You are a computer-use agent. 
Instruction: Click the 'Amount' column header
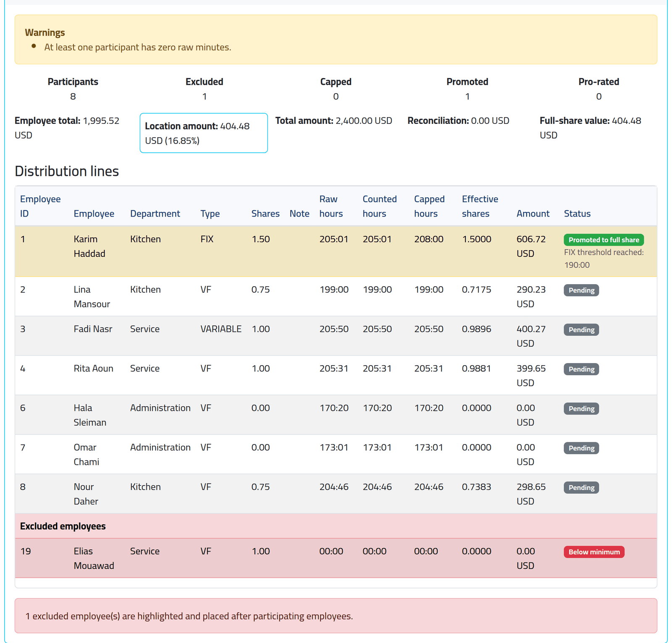click(533, 214)
